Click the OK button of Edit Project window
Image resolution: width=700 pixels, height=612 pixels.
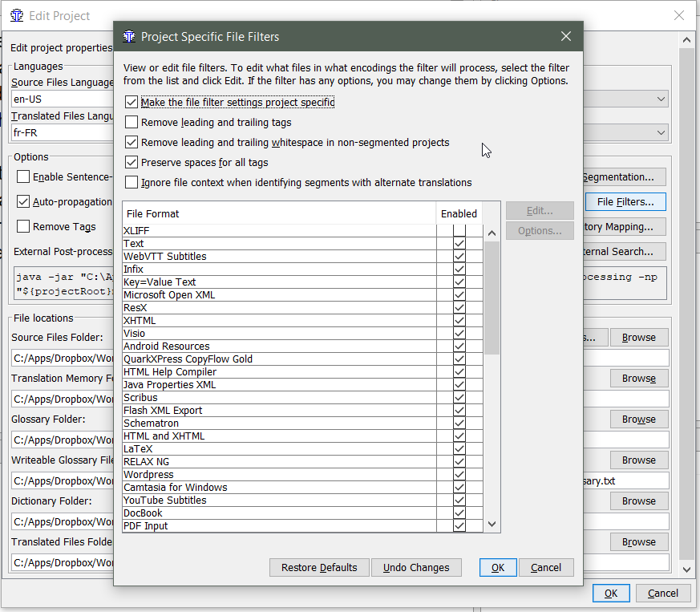tap(611, 594)
